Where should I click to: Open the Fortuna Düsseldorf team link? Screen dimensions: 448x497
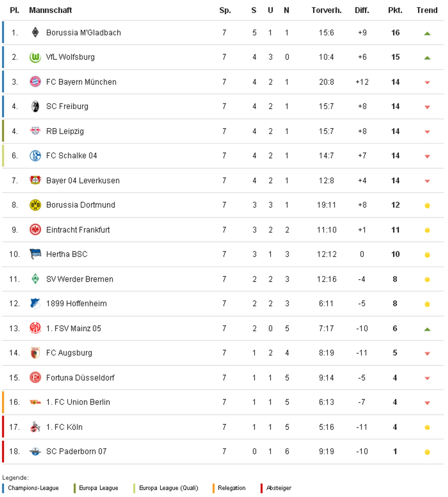point(80,378)
